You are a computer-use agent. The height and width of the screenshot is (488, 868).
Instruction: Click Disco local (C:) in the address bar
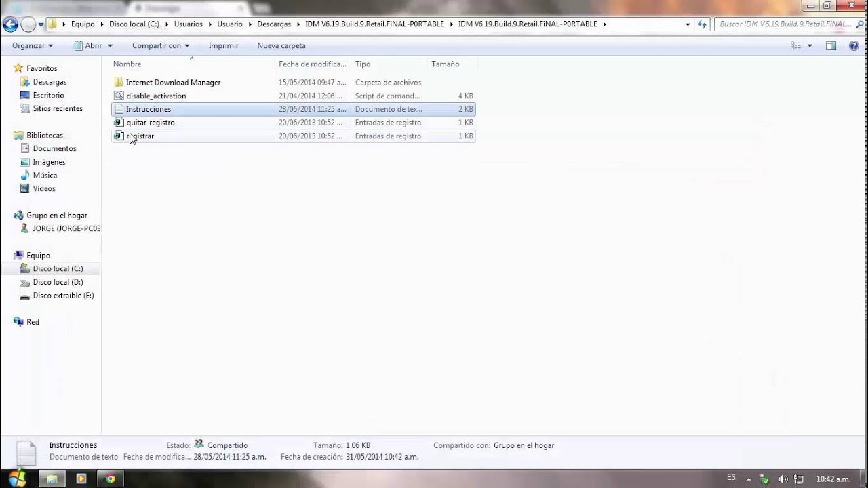[134, 24]
